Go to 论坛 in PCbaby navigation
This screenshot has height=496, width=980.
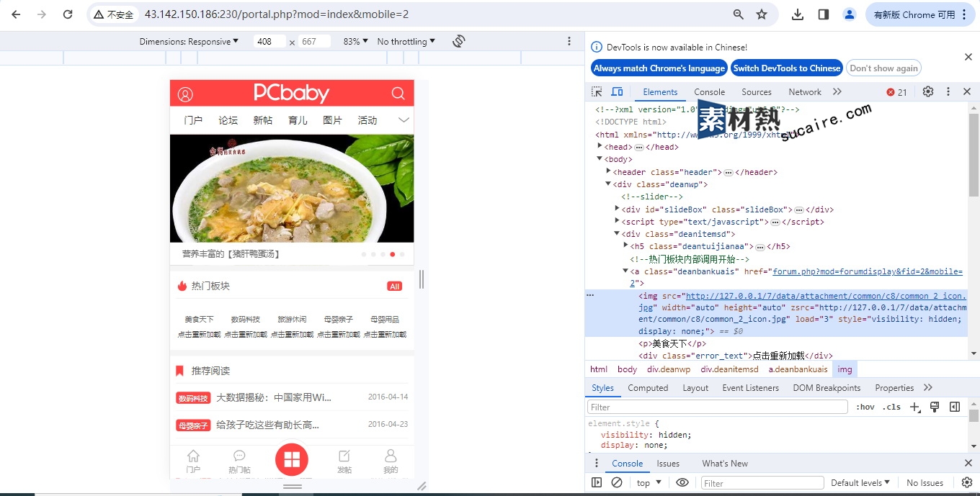tap(228, 120)
